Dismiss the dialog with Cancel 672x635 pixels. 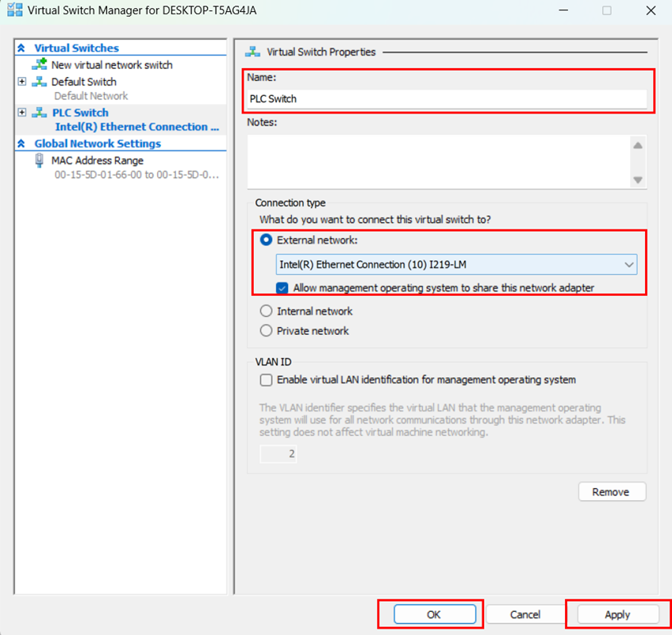(524, 614)
